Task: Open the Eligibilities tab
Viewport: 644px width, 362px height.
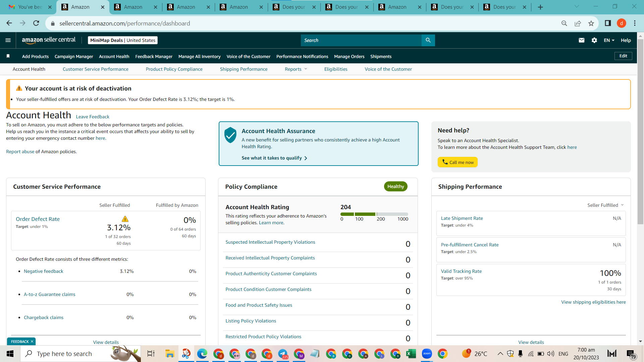Action: tap(336, 69)
